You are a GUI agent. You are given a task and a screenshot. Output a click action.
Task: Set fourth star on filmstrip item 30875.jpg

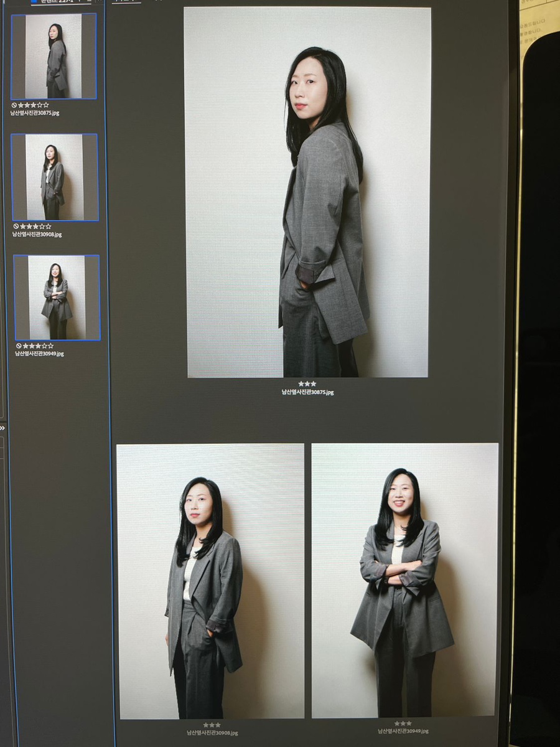tap(40, 105)
